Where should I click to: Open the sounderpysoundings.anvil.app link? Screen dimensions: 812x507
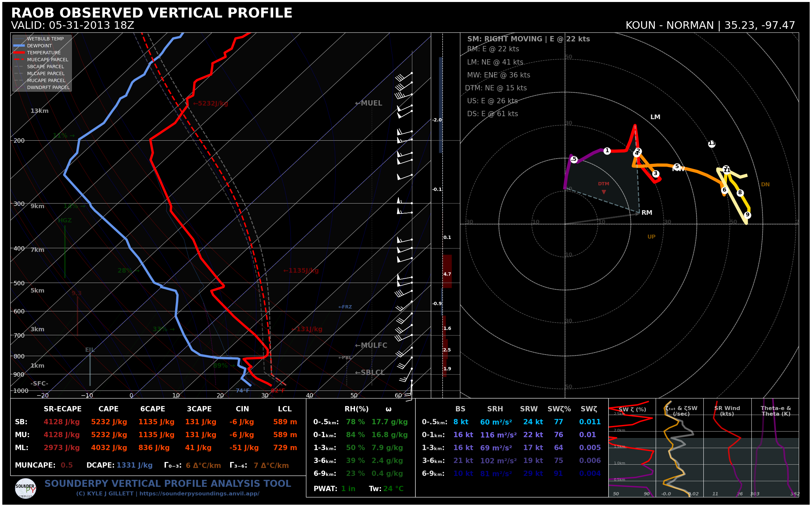click(x=199, y=493)
